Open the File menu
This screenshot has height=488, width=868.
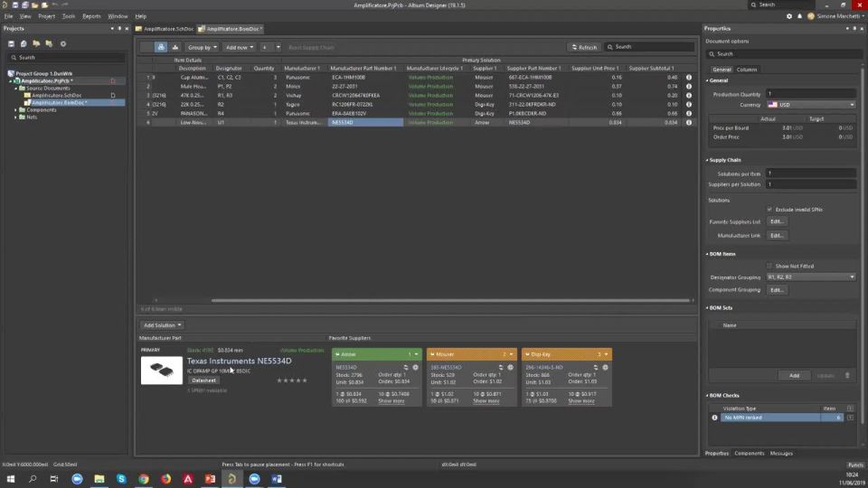pyautogui.click(x=8, y=16)
